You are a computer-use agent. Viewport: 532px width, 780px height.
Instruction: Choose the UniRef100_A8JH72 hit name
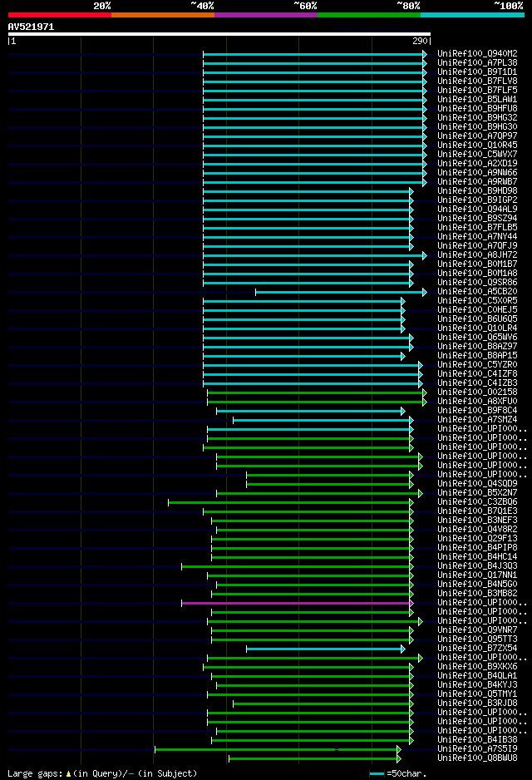pos(477,254)
